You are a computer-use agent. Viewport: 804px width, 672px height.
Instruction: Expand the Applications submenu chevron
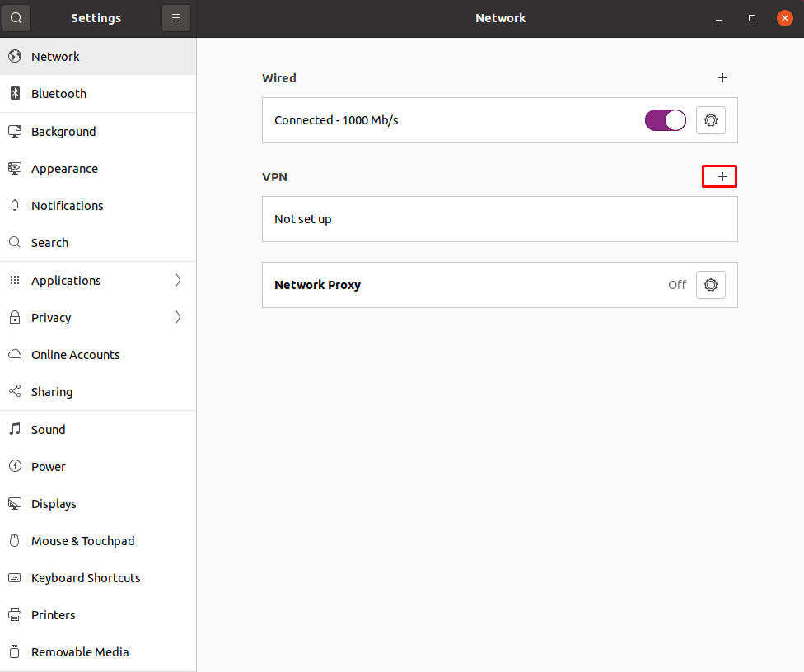pyautogui.click(x=178, y=281)
